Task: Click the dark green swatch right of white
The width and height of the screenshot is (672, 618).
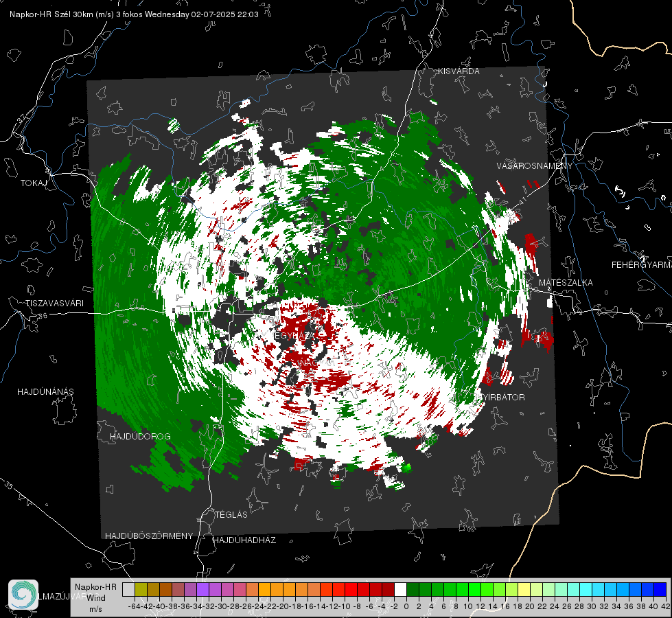Action: [413, 589]
